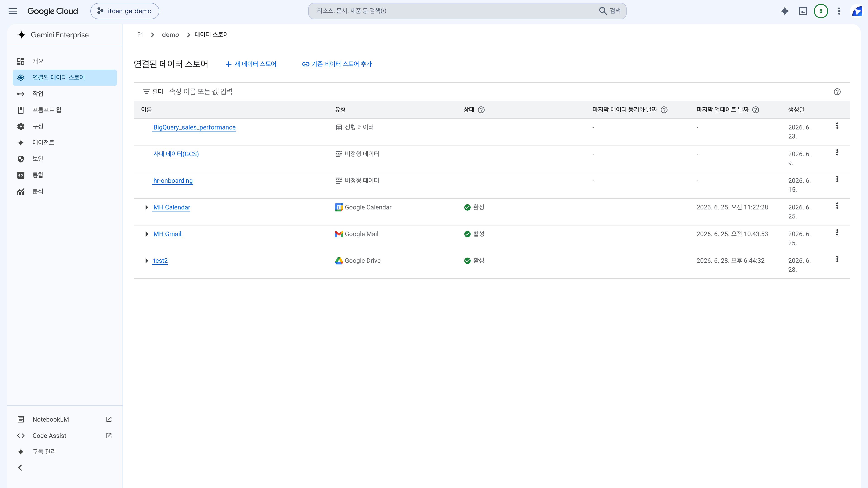Open the hr-onboarding data store

click(x=173, y=181)
